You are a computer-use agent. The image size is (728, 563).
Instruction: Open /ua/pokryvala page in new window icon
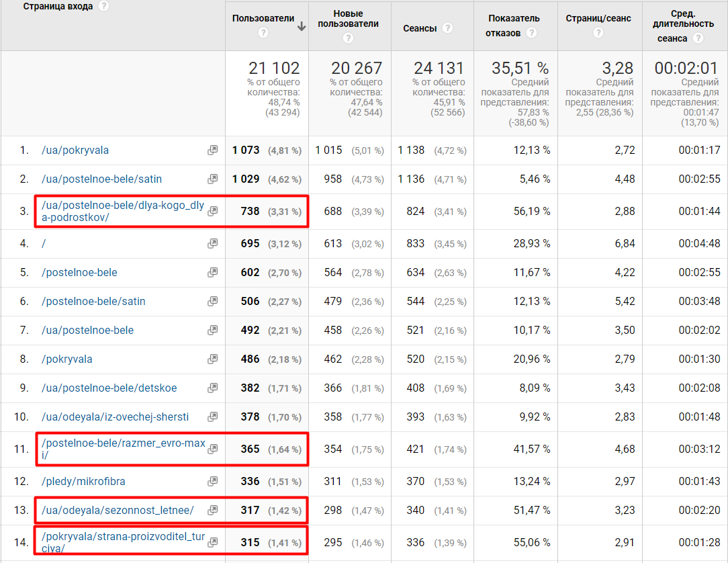tap(212, 150)
